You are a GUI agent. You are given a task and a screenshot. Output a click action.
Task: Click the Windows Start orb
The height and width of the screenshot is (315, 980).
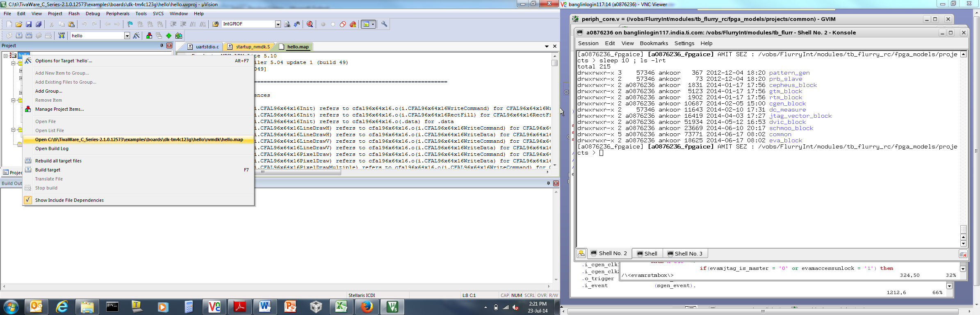point(11,307)
